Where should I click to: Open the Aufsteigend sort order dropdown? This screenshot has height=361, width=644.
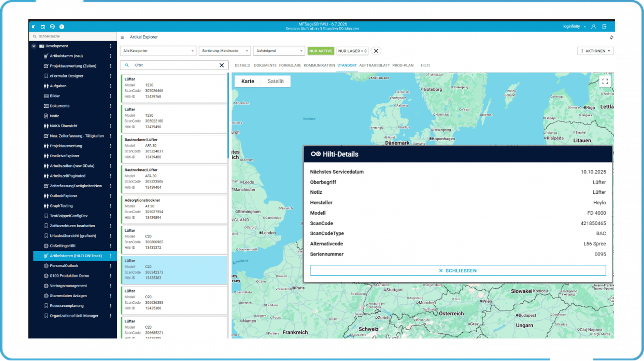(279, 51)
